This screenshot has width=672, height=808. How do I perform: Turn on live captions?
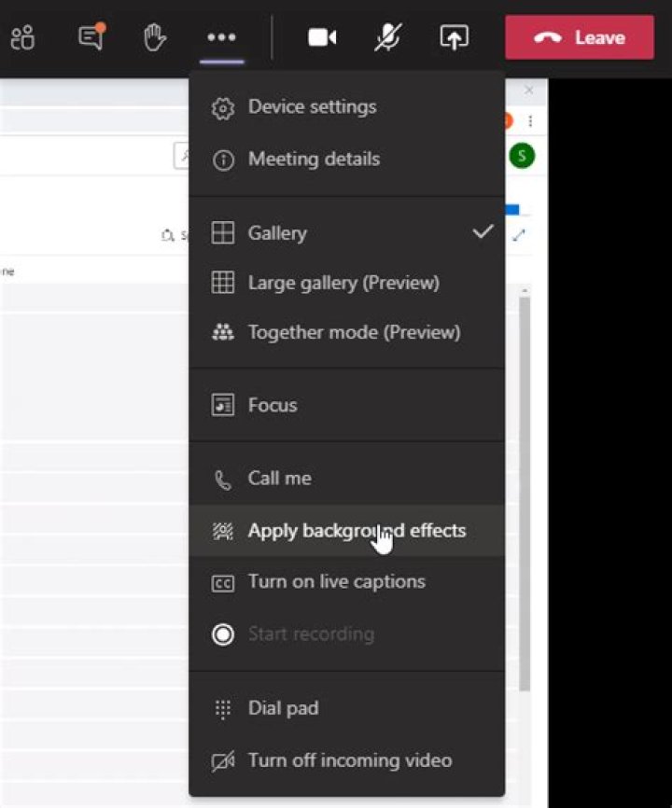[346, 582]
